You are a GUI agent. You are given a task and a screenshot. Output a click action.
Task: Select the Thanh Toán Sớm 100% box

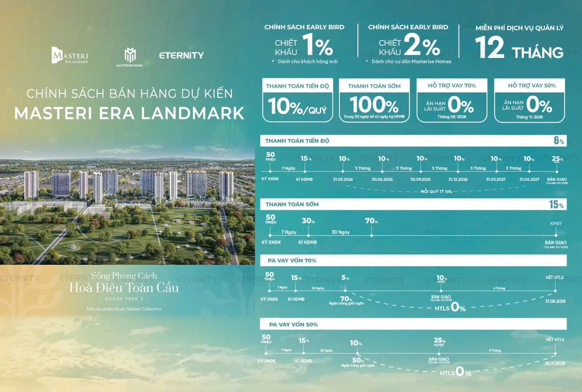[x=374, y=100]
